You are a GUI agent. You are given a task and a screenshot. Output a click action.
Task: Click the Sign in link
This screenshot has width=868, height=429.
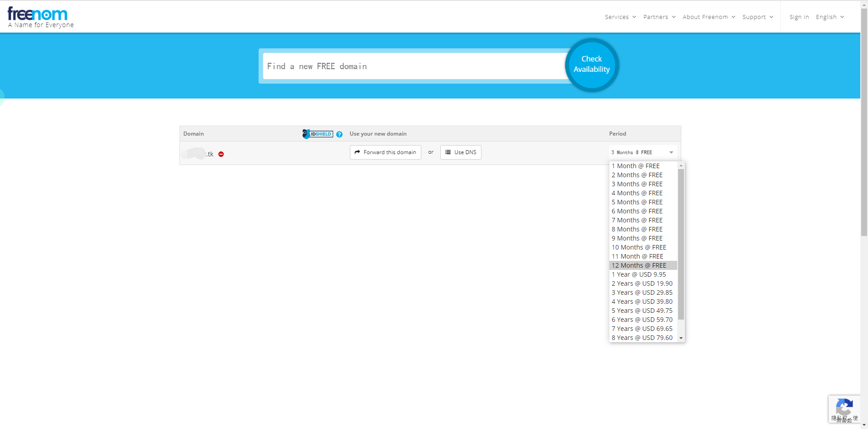pos(799,17)
